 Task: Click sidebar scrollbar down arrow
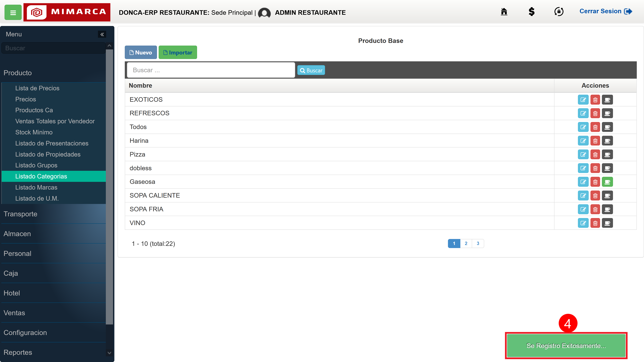(109, 353)
